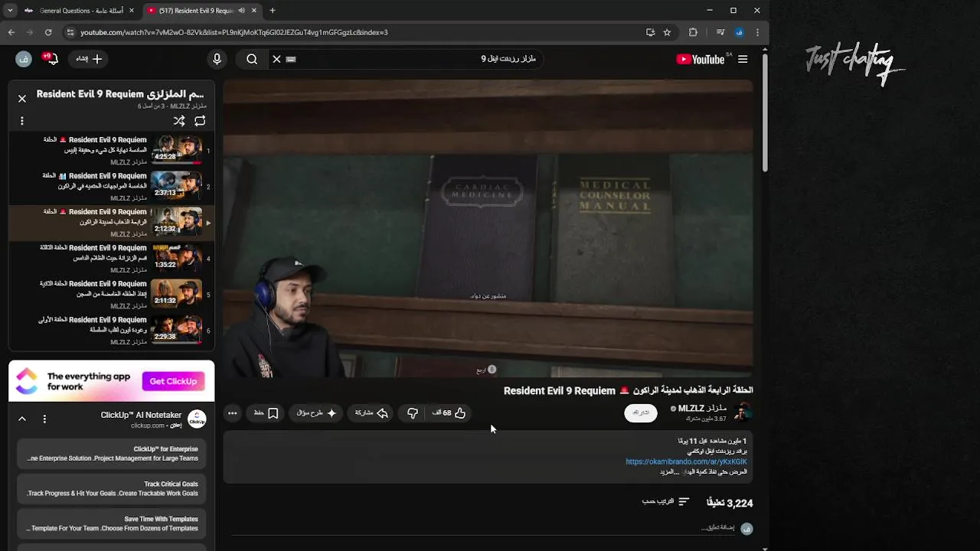Open the comments Sort by dropdown
This screenshot has width=980, height=551.
(665, 501)
